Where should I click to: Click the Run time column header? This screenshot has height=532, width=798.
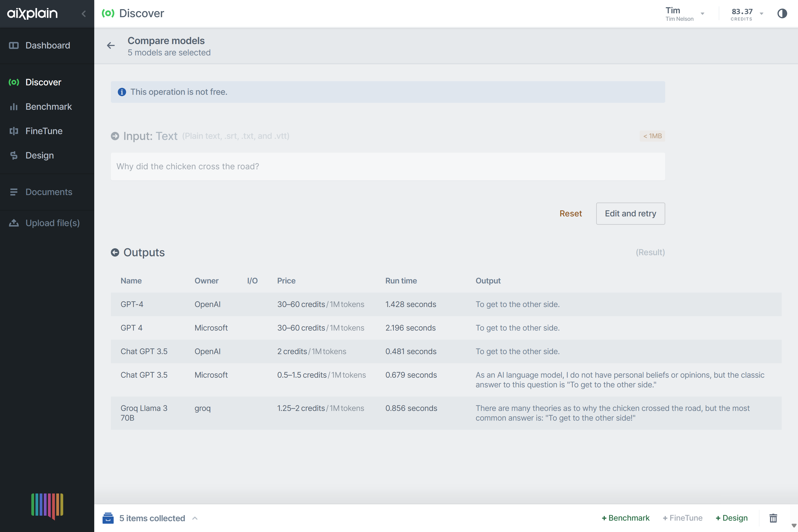(x=401, y=281)
